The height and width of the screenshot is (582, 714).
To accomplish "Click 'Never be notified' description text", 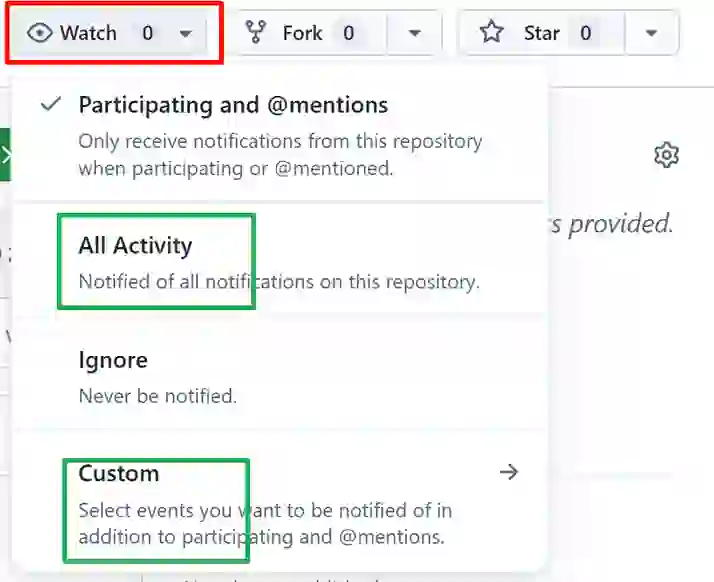I will [158, 396].
